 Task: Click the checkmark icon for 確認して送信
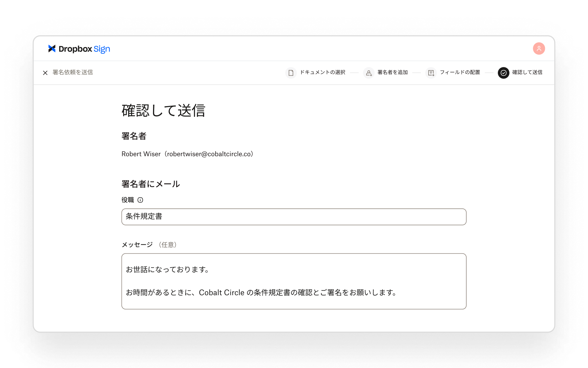click(503, 73)
